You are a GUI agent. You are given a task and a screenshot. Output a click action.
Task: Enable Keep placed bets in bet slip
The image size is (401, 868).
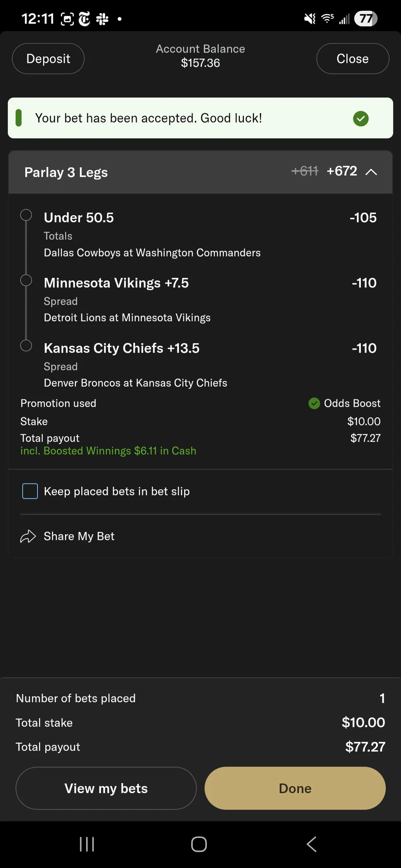30,491
